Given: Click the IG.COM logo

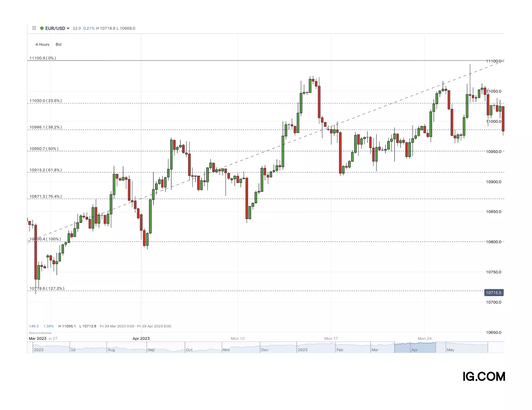Looking at the screenshot, I should click(484, 376).
